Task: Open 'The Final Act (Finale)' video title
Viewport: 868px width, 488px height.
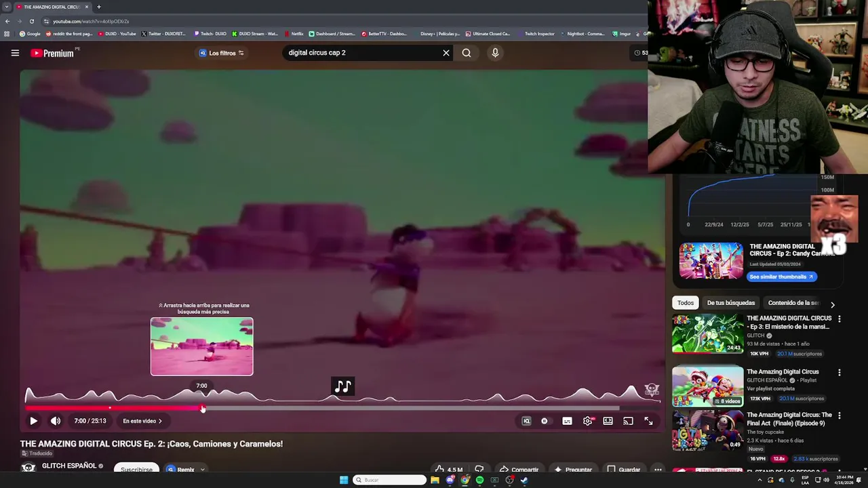Action: pyautogui.click(x=789, y=419)
